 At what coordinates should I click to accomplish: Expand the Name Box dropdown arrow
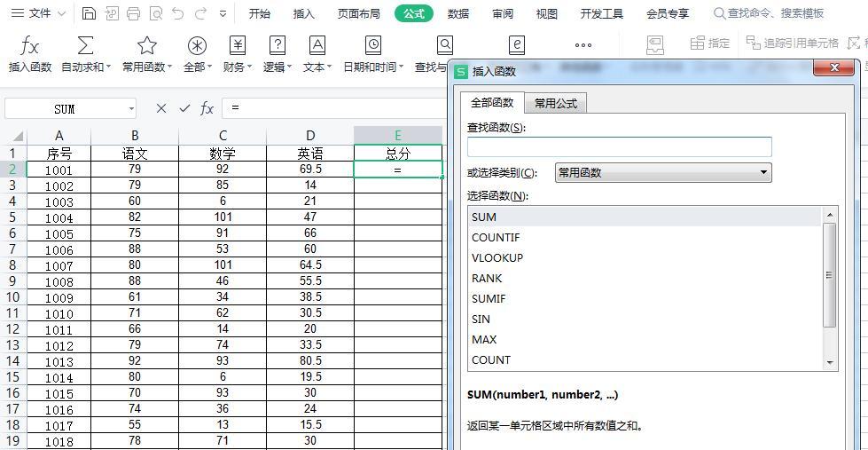click(x=131, y=108)
